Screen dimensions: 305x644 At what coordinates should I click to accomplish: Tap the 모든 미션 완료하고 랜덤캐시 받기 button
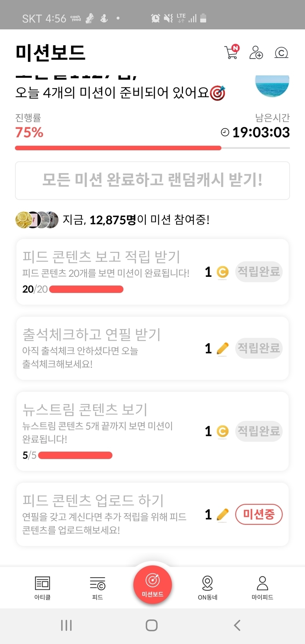coord(152,180)
